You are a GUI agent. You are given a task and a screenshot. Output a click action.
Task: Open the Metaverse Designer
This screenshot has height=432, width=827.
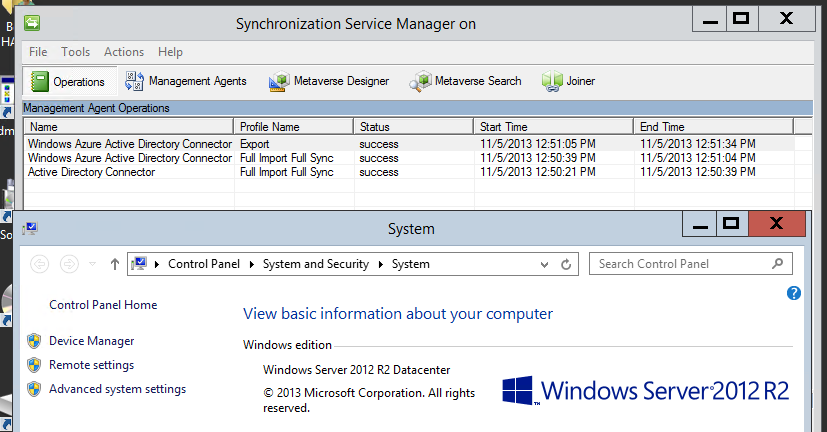329,81
